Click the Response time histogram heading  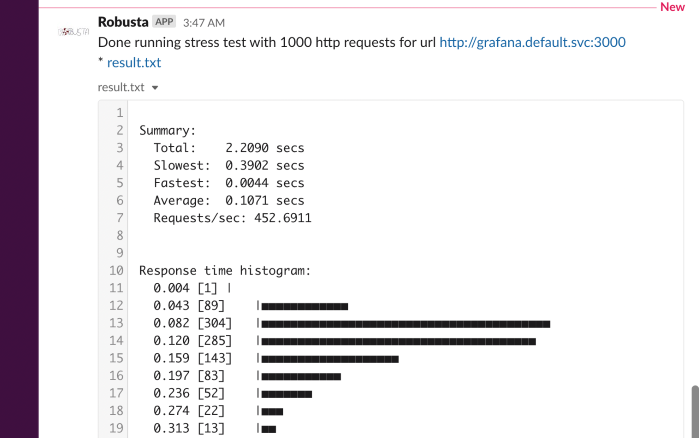pos(225,271)
